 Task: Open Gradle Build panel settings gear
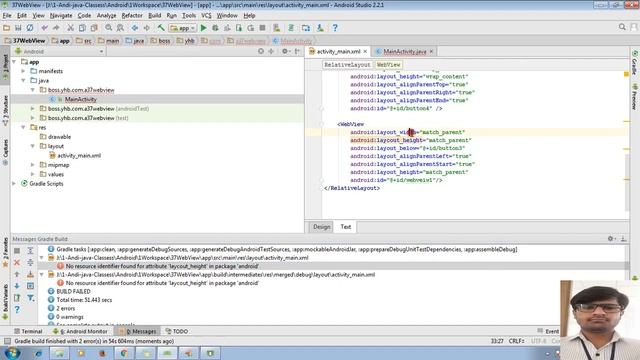[611, 239]
